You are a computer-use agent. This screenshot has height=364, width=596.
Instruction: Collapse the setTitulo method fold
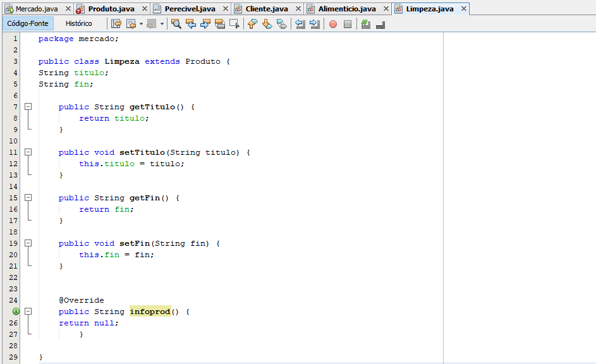pyautogui.click(x=28, y=152)
